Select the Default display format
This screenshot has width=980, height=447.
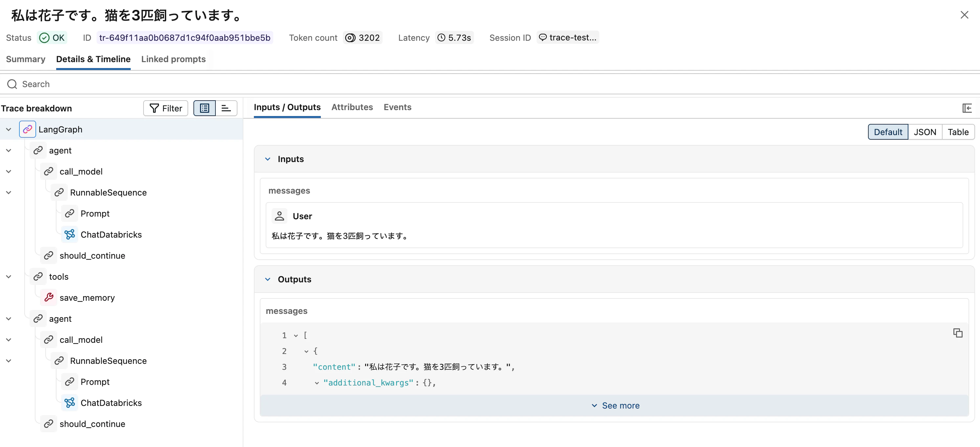pyautogui.click(x=888, y=132)
